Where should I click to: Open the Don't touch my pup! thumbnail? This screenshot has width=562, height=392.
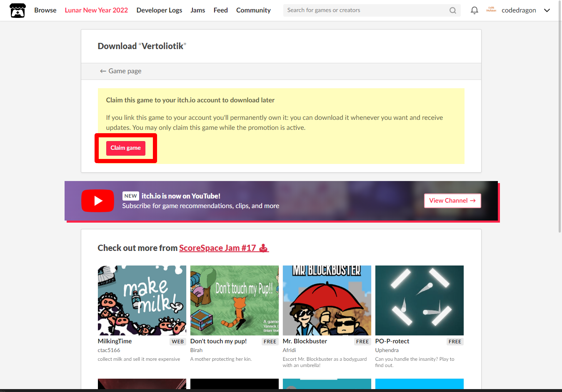pyautogui.click(x=235, y=300)
